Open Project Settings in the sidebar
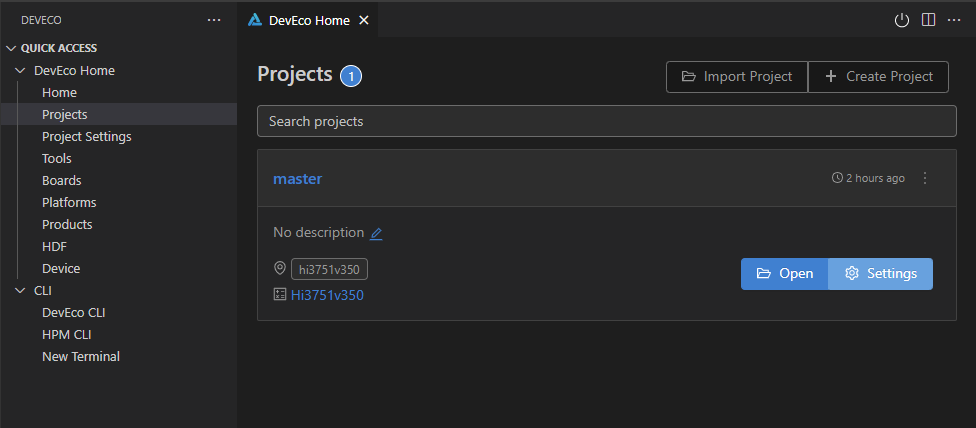976x428 pixels. (86, 137)
